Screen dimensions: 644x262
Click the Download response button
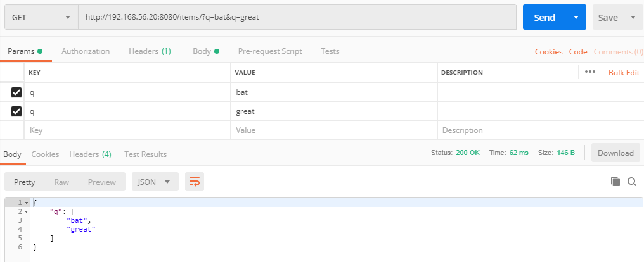coord(615,153)
